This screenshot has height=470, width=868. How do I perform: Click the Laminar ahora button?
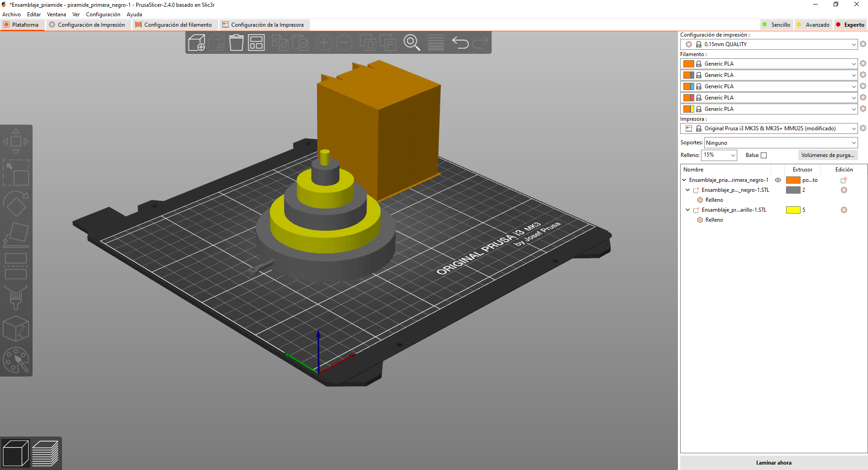point(773,463)
